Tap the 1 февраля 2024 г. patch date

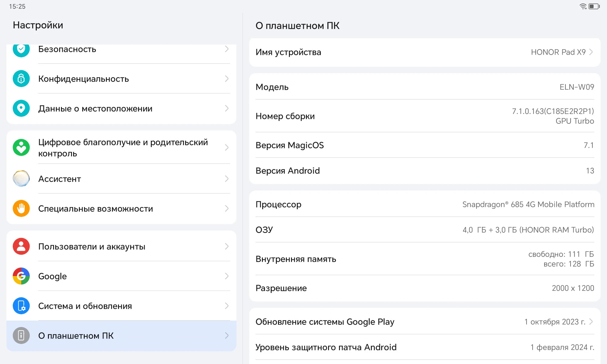tap(562, 347)
